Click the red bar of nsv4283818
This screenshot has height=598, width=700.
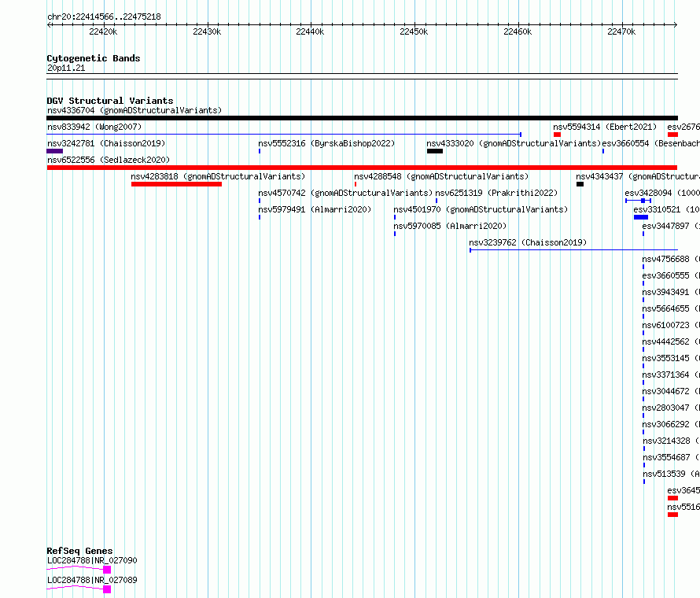tap(176, 184)
